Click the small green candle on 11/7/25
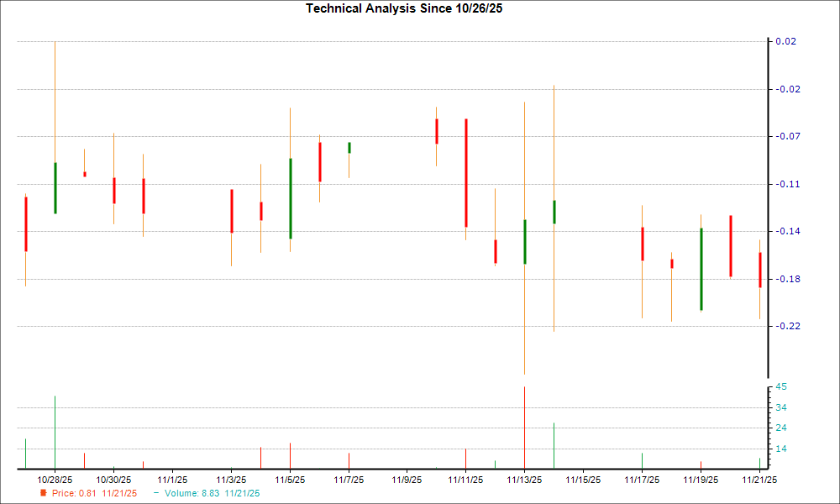Screen dimensions: 840x504 point(349,146)
